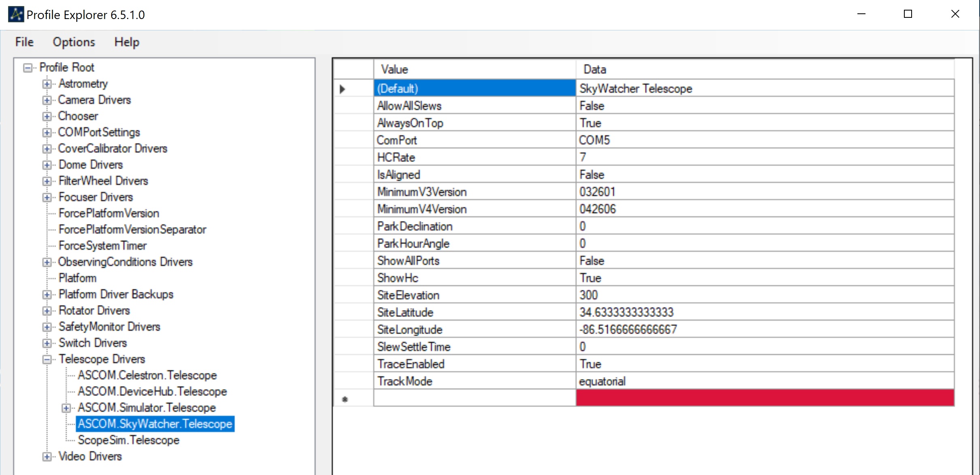
Task: Expand the Astrometry node
Action: click(47, 84)
